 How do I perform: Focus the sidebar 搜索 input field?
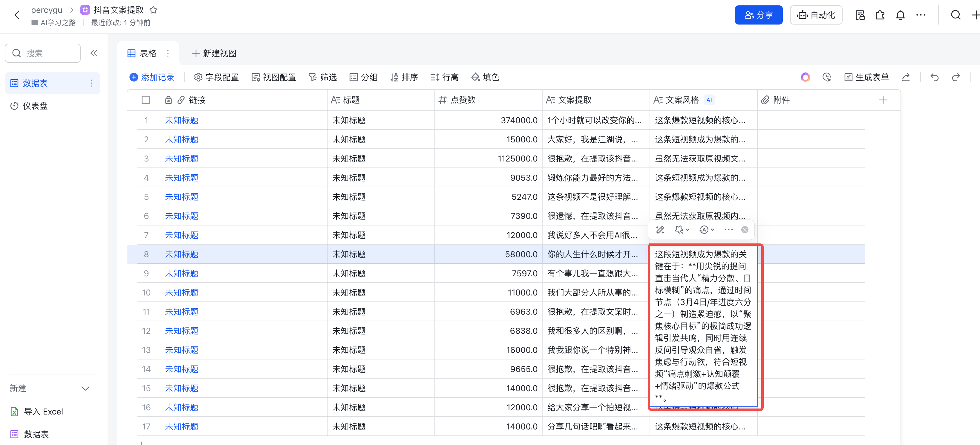[43, 53]
